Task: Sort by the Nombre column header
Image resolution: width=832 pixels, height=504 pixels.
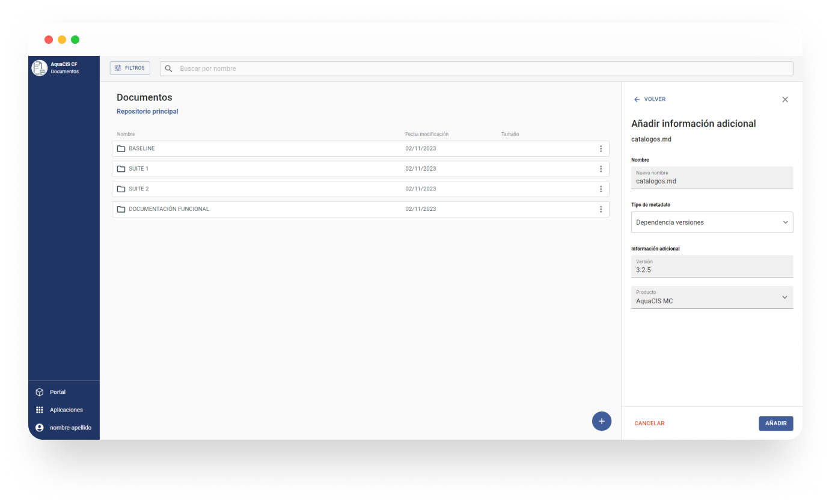Action: coord(126,134)
